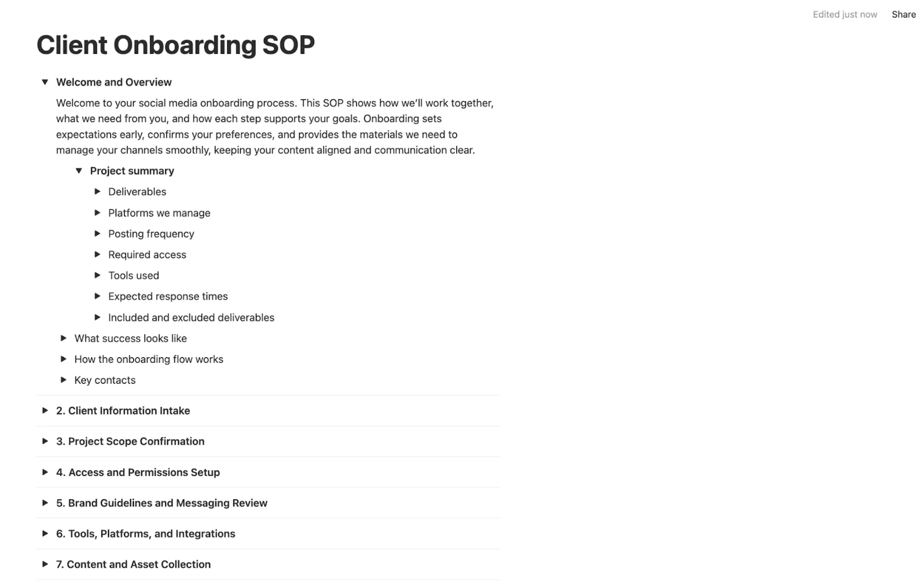
Task: Expand the Platforms we manage toggle
Action: 97,212
